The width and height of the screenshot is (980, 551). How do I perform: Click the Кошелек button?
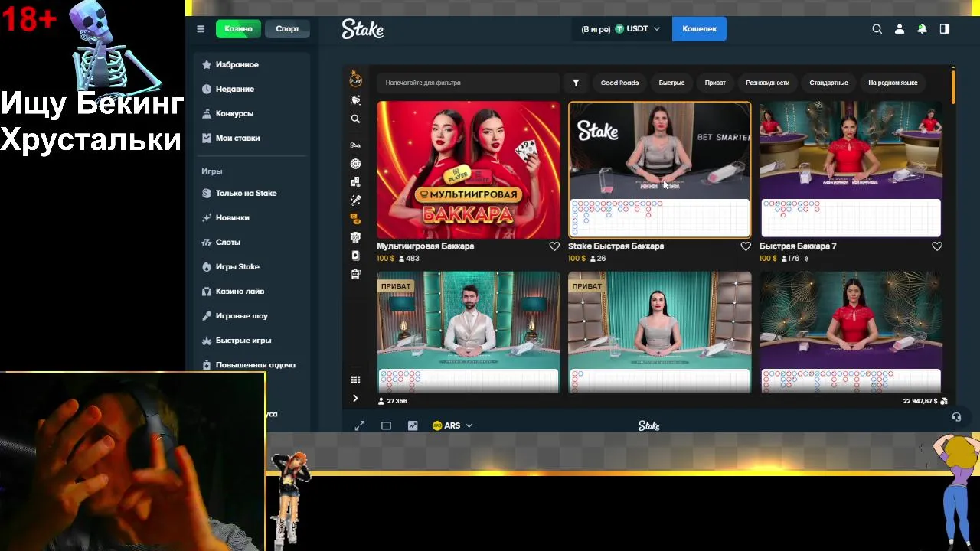tap(699, 29)
